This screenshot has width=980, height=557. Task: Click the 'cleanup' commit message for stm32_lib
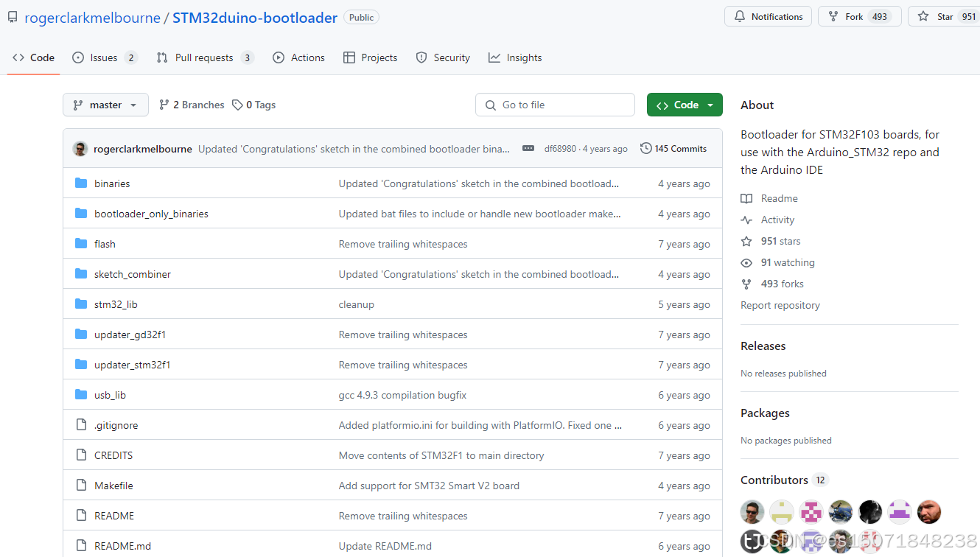(x=357, y=304)
